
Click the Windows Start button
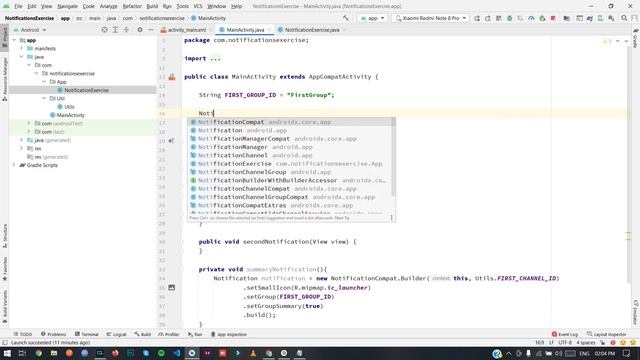click(x=7, y=353)
